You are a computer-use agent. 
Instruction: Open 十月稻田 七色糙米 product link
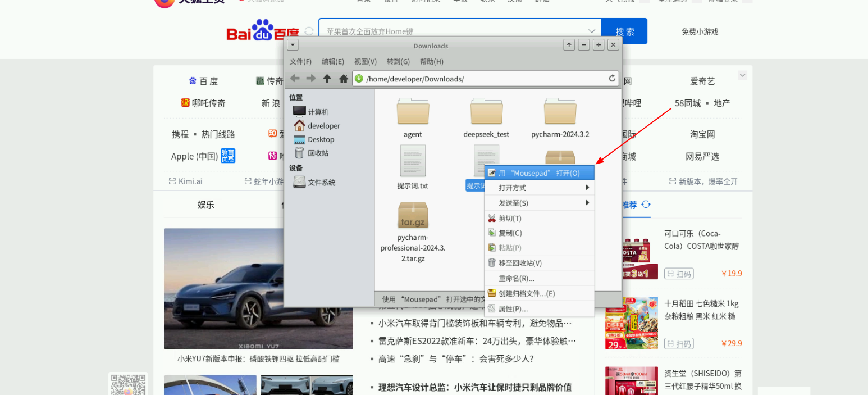pyautogui.click(x=702, y=310)
